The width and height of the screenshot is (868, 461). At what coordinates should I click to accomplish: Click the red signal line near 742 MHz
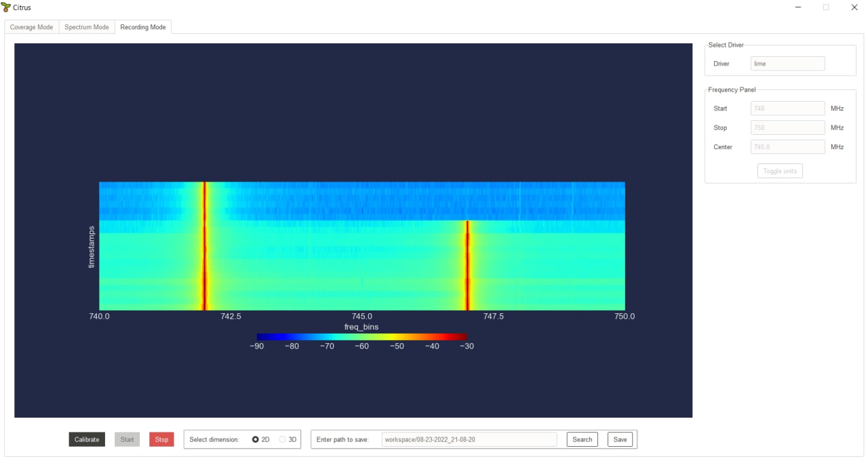pos(204,246)
